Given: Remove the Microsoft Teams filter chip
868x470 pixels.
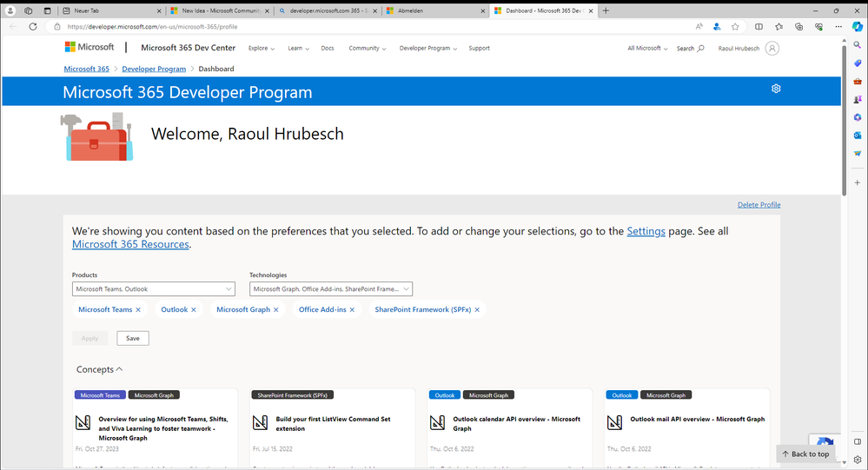Looking at the screenshot, I should pyautogui.click(x=138, y=310).
